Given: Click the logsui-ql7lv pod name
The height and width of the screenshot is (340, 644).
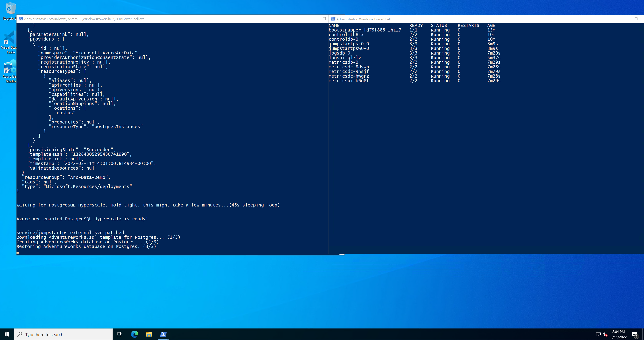Looking at the screenshot, I should pos(345,58).
